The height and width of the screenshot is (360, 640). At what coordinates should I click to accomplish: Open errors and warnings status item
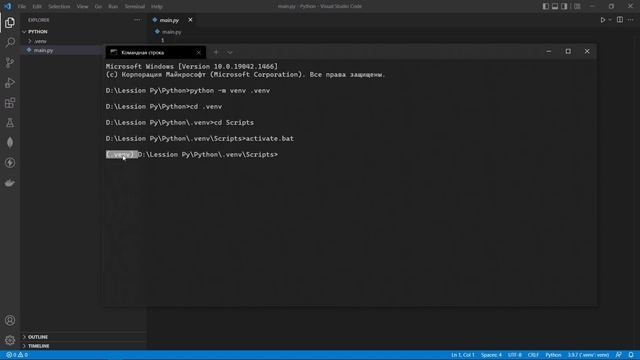[x=17, y=355]
